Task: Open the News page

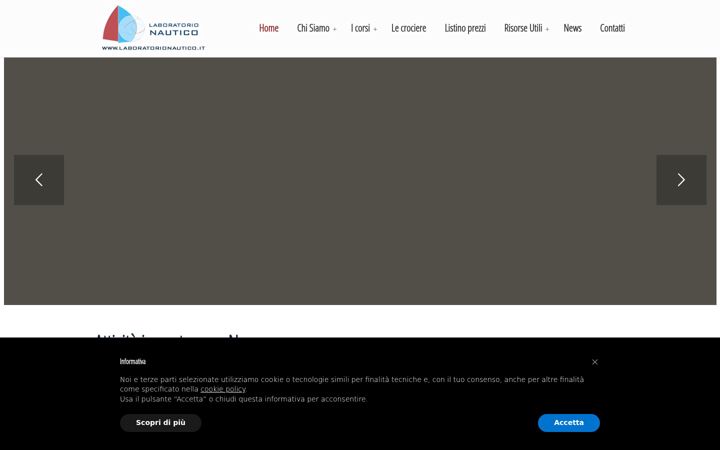Action: 573,28
